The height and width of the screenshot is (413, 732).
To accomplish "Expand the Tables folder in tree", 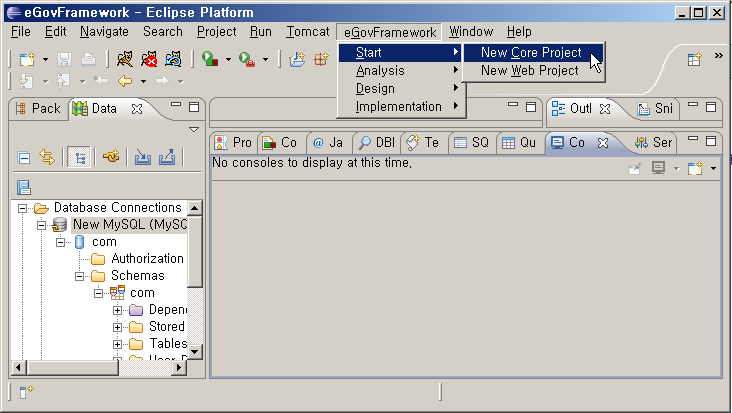I will tap(118, 343).
